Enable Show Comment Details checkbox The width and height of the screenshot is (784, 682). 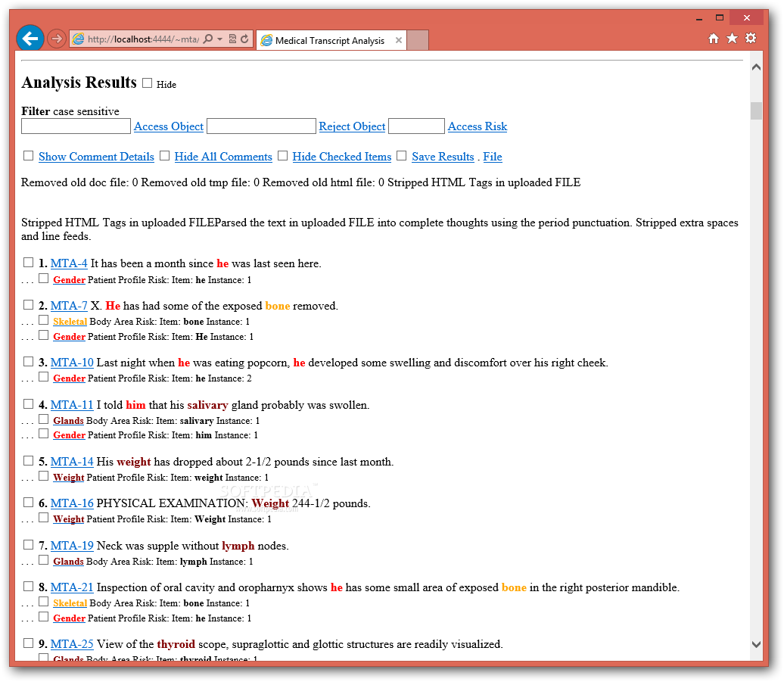click(29, 156)
